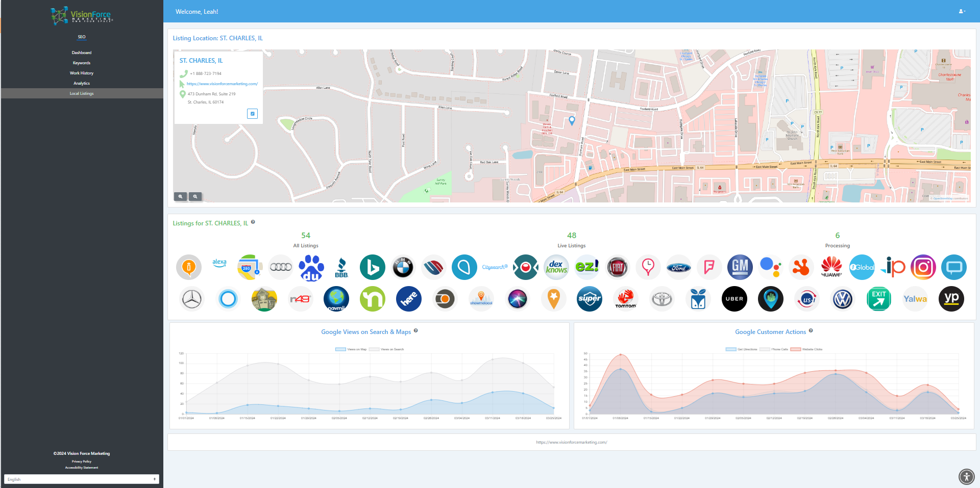Viewport: 980px width, 488px height.
Task: Zoom out on the map
Action: coord(195,196)
